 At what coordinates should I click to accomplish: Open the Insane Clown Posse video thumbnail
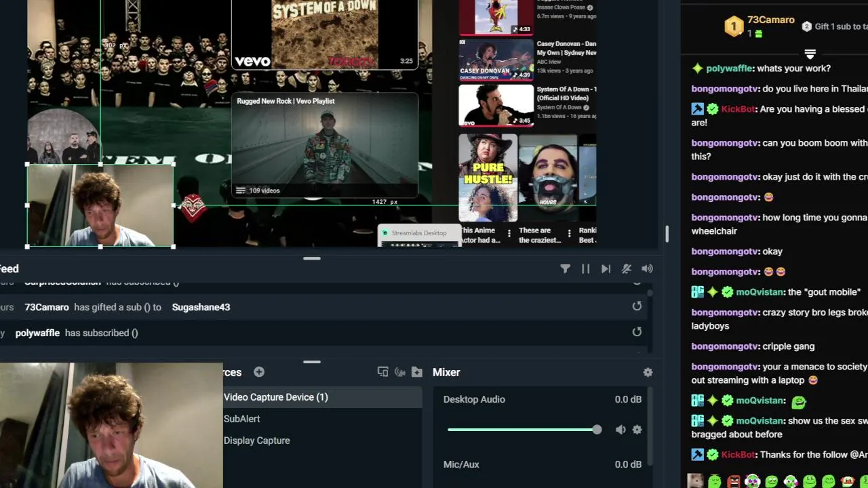(x=496, y=18)
